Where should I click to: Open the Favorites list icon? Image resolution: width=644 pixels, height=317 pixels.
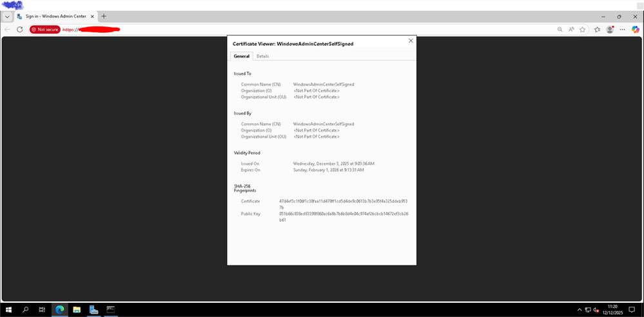tap(597, 30)
